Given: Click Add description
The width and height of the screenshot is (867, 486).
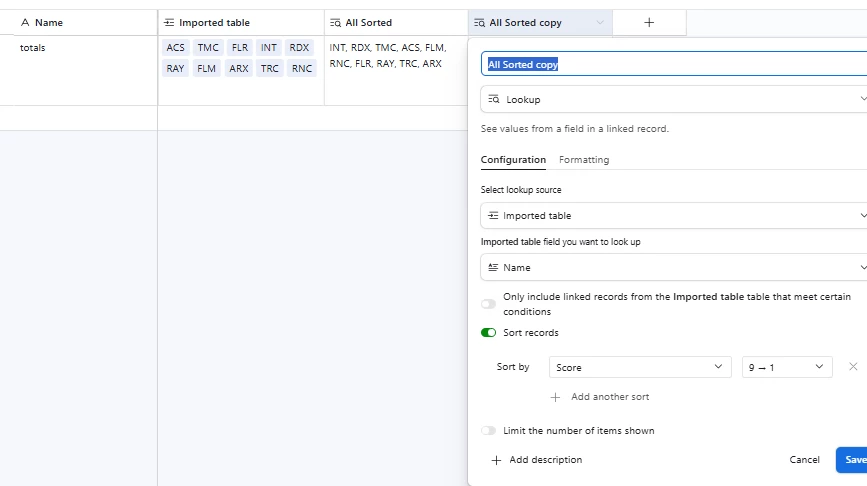Looking at the screenshot, I should [537, 460].
